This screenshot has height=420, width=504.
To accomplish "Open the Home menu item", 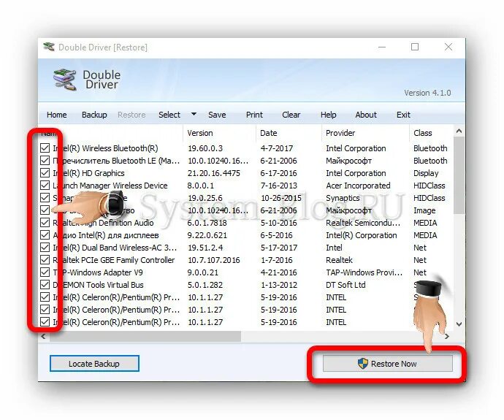I will tap(56, 115).
